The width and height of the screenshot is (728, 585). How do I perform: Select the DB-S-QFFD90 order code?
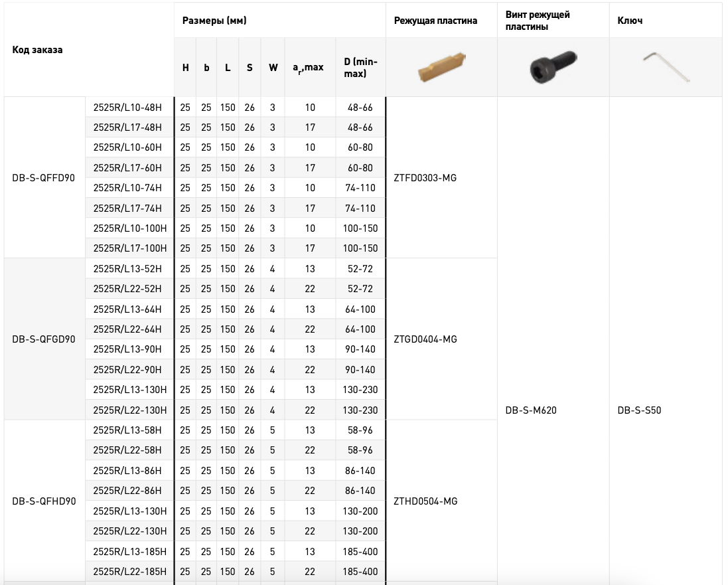click(x=43, y=178)
